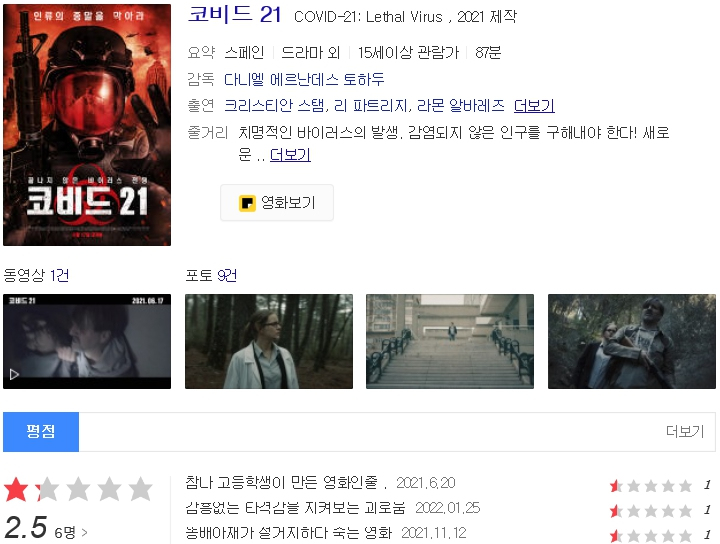Open woman in forest photo
Image resolution: width=720 pixels, height=544 pixels.
click(269, 342)
